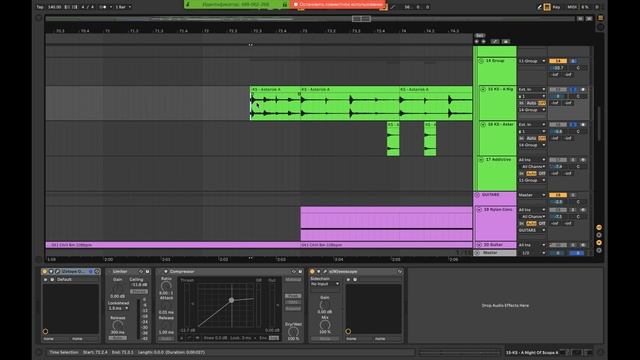Open the All Ins dropdown on 17 Addictive
Screen dimensions: 640x360
coord(532,160)
